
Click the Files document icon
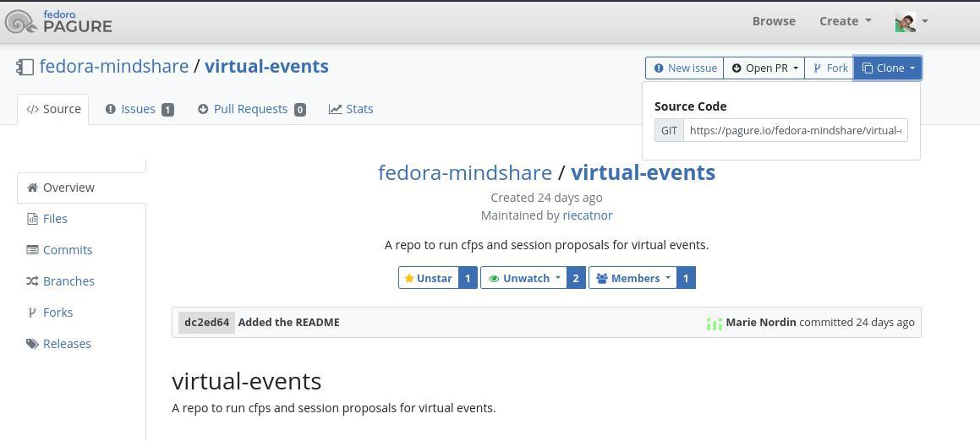coord(32,219)
